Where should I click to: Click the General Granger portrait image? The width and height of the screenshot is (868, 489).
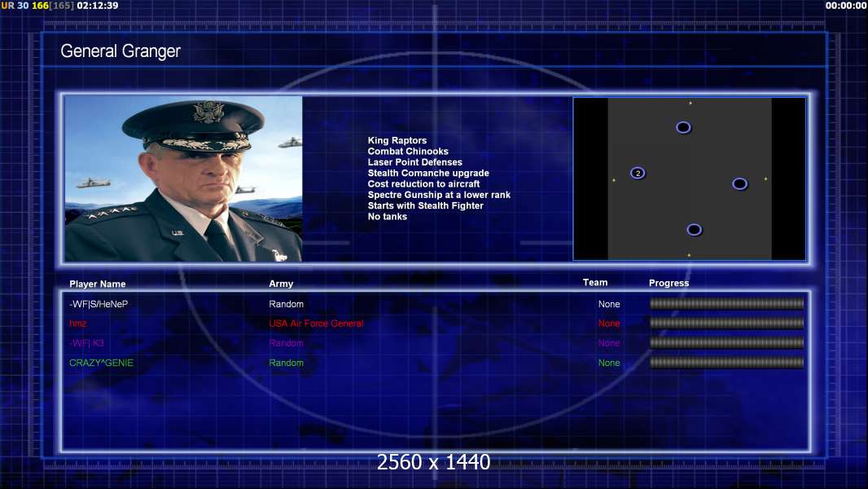click(183, 178)
